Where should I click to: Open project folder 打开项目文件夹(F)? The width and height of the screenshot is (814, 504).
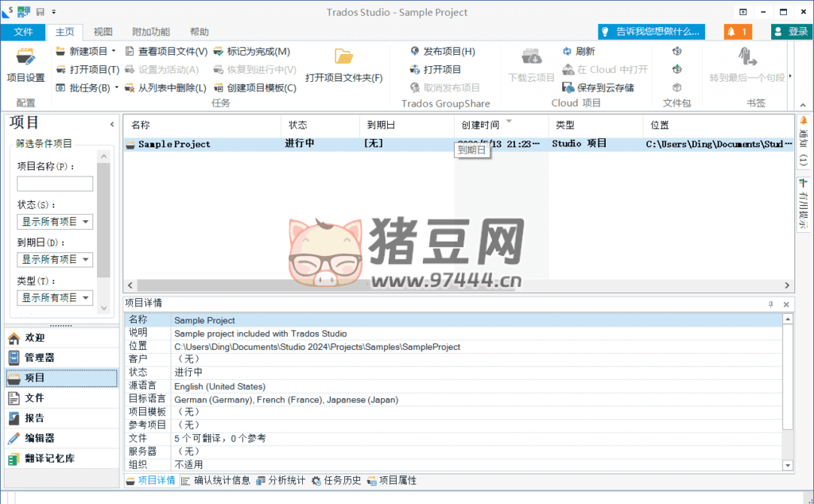tap(343, 65)
